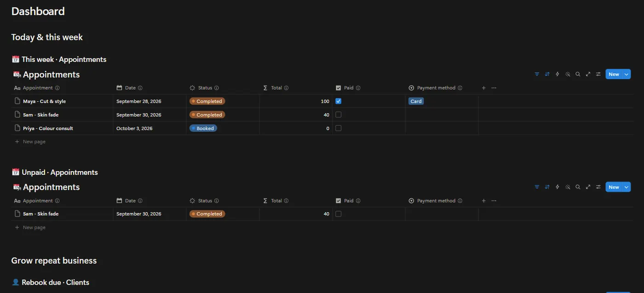Image resolution: width=644 pixels, height=293 pixels.
Task: Open the view settings sliders icon in the Unpaid Appointments toolbar
Action: pos(598,187)
